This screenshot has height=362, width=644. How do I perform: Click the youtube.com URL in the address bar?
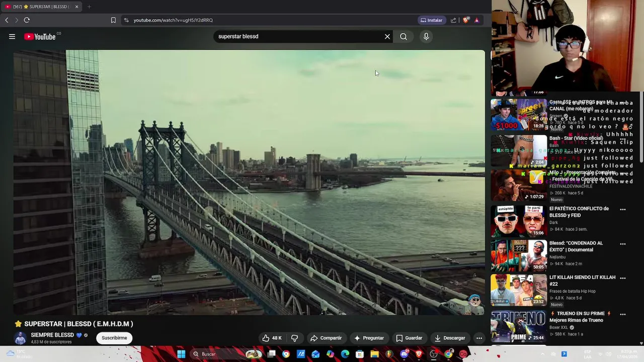pyautogui.click(x=173, y=20)
